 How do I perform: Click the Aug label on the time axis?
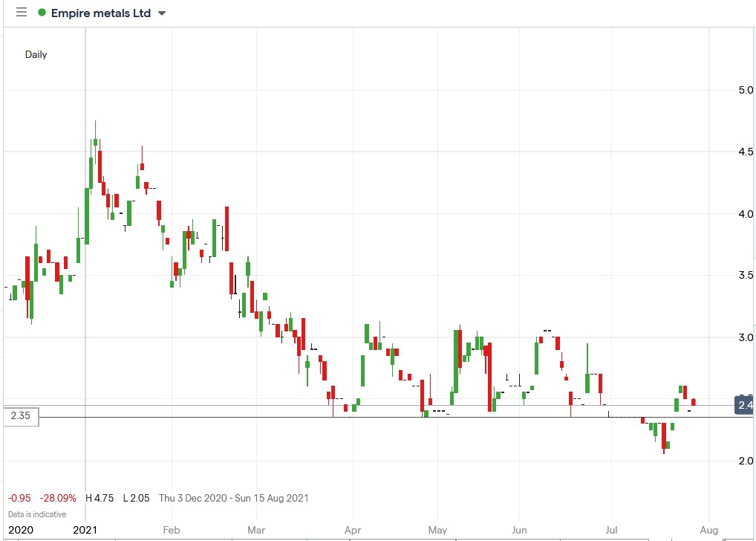708,530
